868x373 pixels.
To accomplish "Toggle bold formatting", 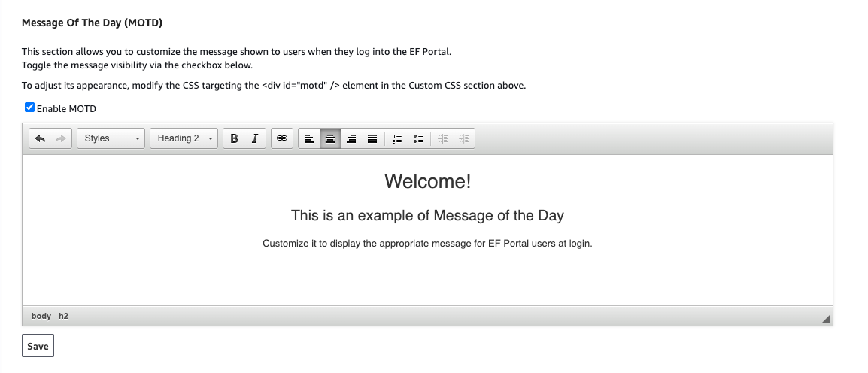I will 235,138.
